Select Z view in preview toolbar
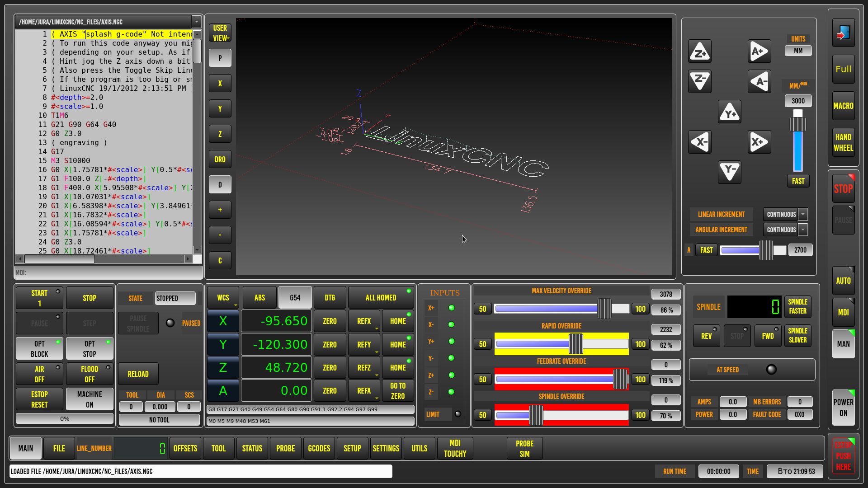868x488 pixels. tap(220, 134)
